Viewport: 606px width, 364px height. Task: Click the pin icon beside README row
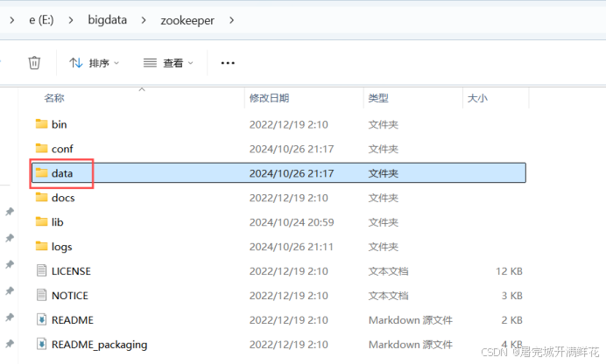[x=10, y=318]
